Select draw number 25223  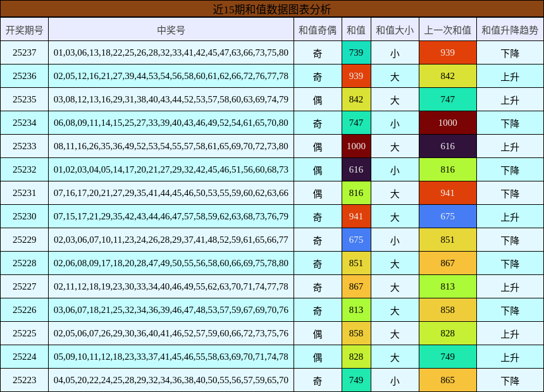coord(24,380)
